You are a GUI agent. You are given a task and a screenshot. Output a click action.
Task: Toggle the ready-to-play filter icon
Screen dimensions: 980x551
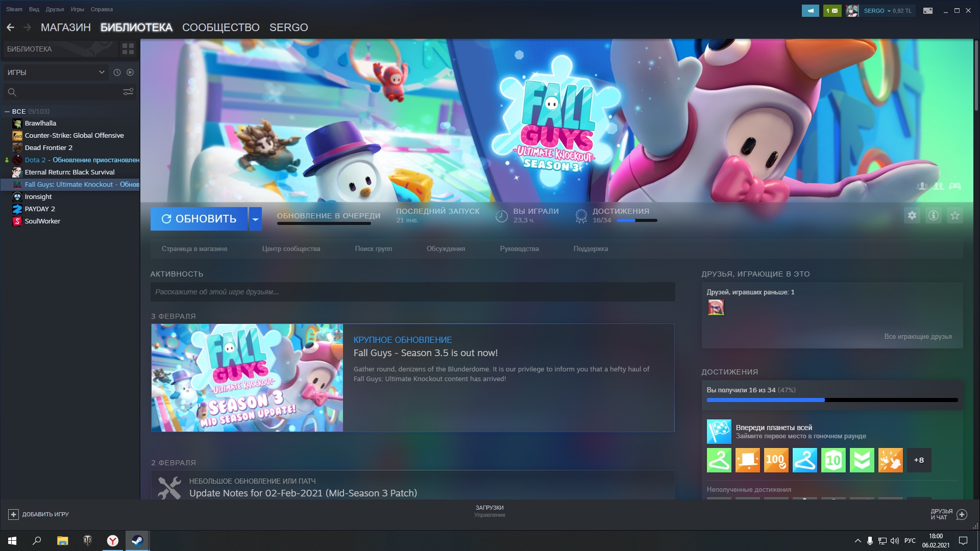coord(130,72)
